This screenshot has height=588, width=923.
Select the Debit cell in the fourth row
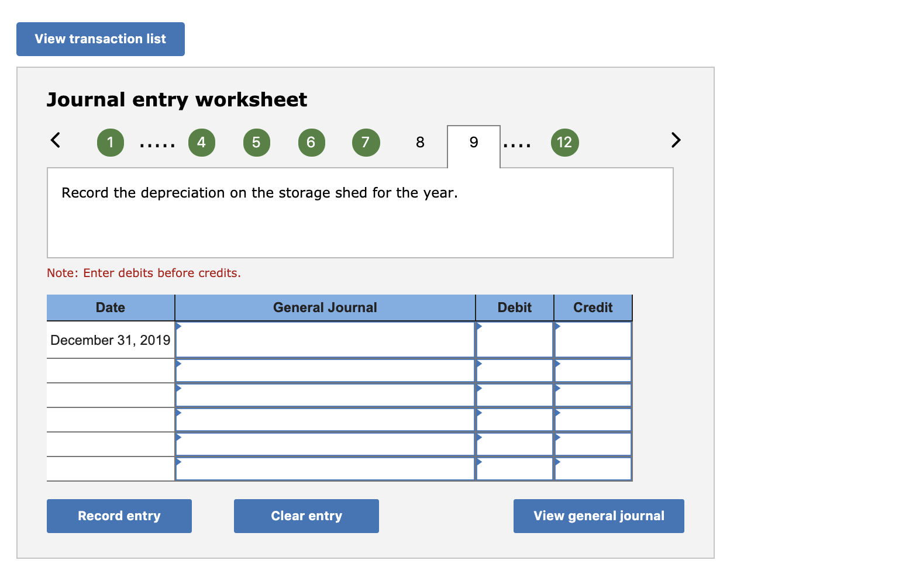click(x=515, y=420)
